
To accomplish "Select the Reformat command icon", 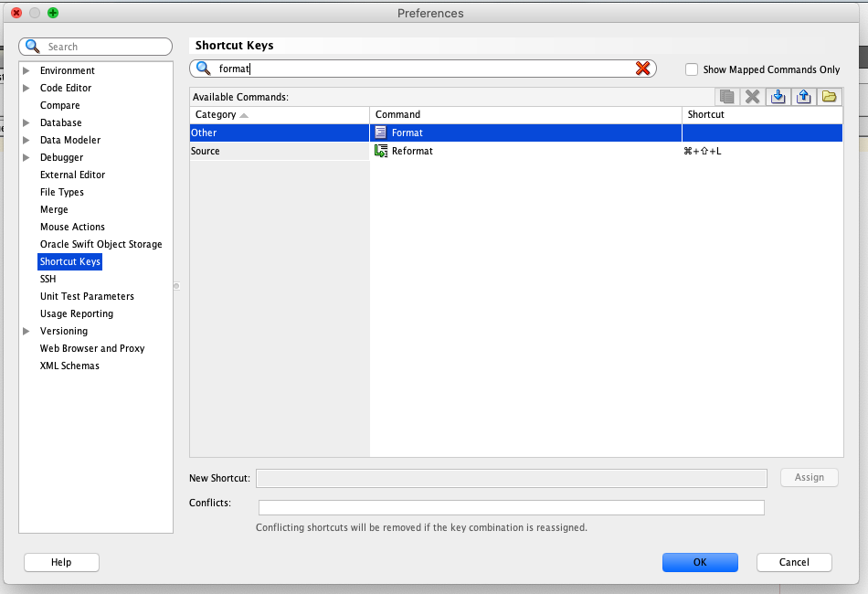I will pos(381,151).
